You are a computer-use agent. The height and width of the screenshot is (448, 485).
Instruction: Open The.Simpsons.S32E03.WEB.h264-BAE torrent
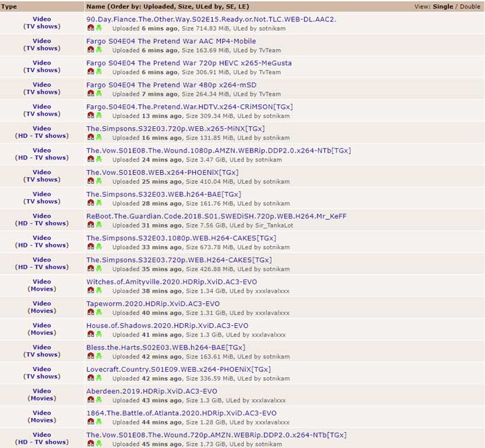coord(164,194)
